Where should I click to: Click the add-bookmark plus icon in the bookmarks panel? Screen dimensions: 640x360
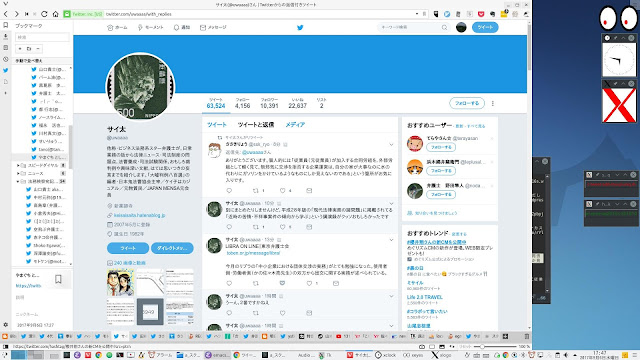(x=20, y=49)
